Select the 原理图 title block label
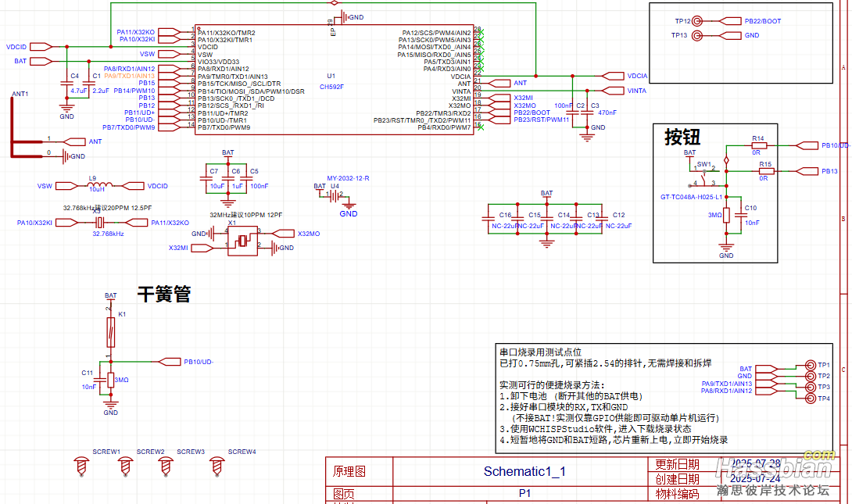 349,471
